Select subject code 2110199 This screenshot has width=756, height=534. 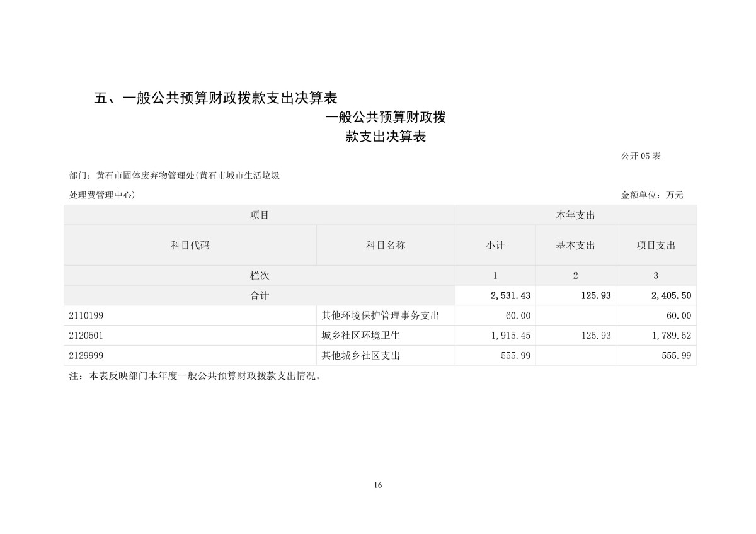coord(86,315)
